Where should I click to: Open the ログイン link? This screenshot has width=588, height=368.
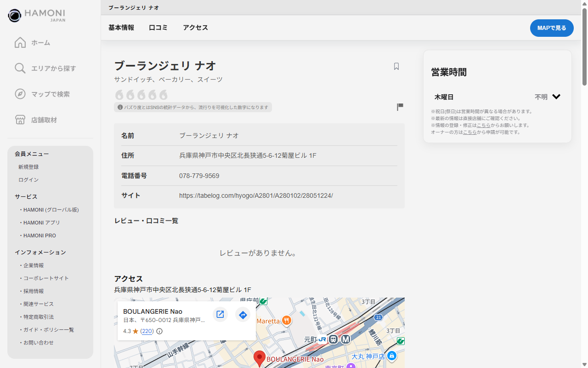28,180
